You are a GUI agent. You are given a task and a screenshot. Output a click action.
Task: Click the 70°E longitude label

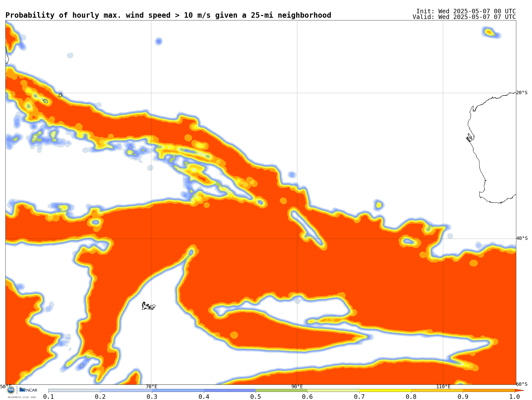151,386
